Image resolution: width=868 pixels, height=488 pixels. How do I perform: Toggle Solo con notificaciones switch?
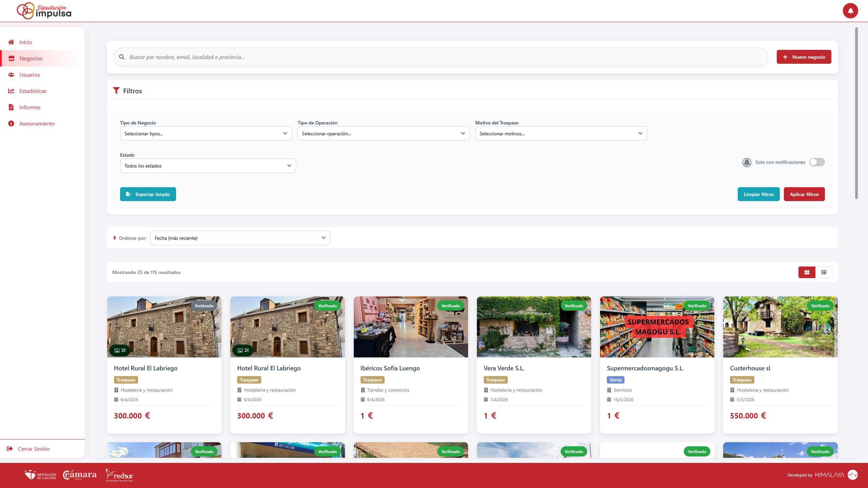[x=817, y=162]
